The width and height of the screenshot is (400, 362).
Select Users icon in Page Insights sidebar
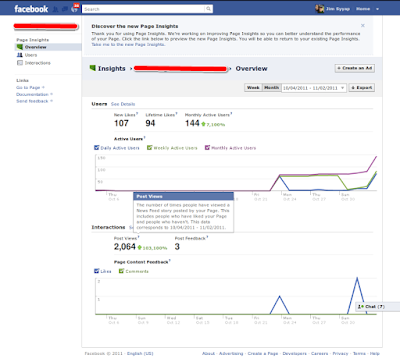coord(20,55)
